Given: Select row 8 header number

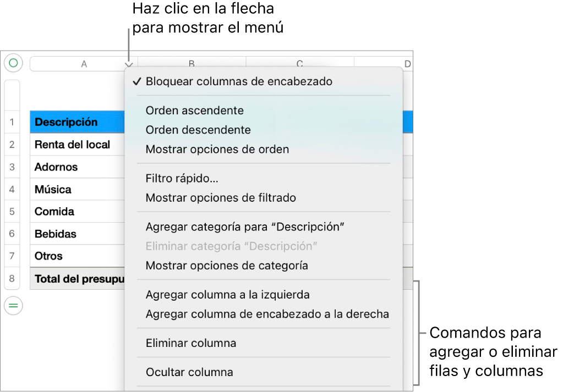Looking at the screenshot, I should point(12,278).
